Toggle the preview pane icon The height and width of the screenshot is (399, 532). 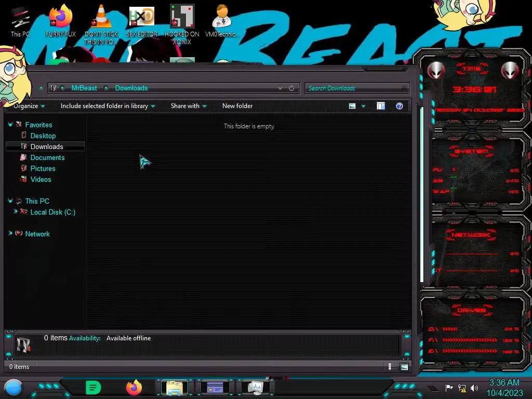pyautogui.click(x=381, y=106)
